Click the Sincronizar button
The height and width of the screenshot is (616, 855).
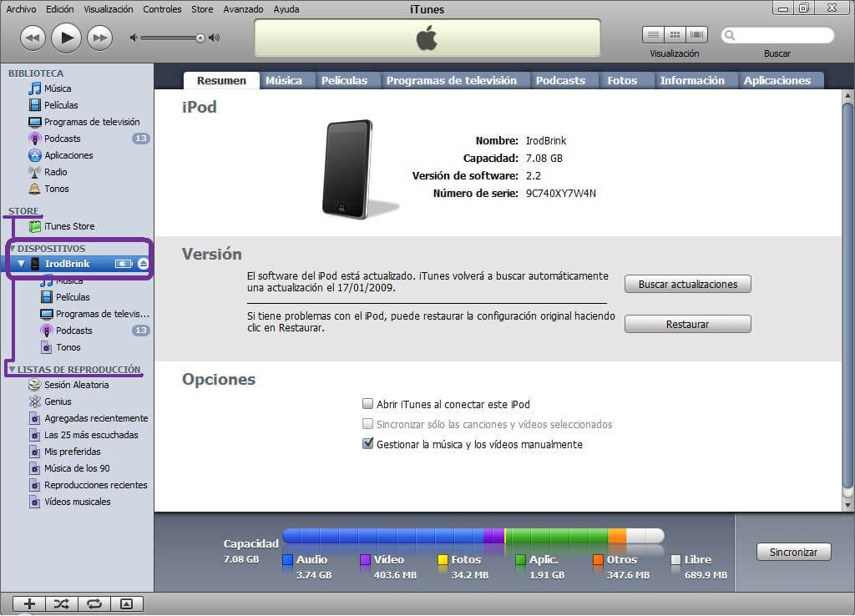(x=793, y=553)
